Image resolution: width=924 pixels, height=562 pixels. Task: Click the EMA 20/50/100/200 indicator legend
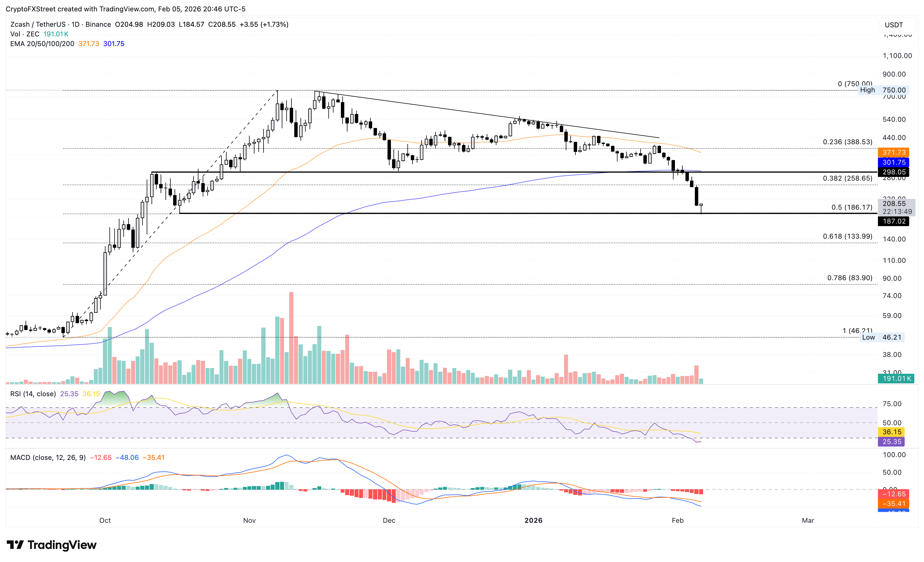(x=42, y=44)
